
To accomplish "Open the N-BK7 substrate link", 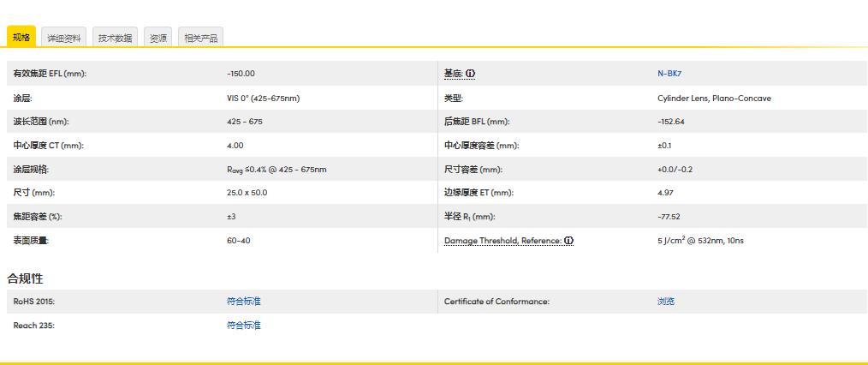I will pos(669,74).
